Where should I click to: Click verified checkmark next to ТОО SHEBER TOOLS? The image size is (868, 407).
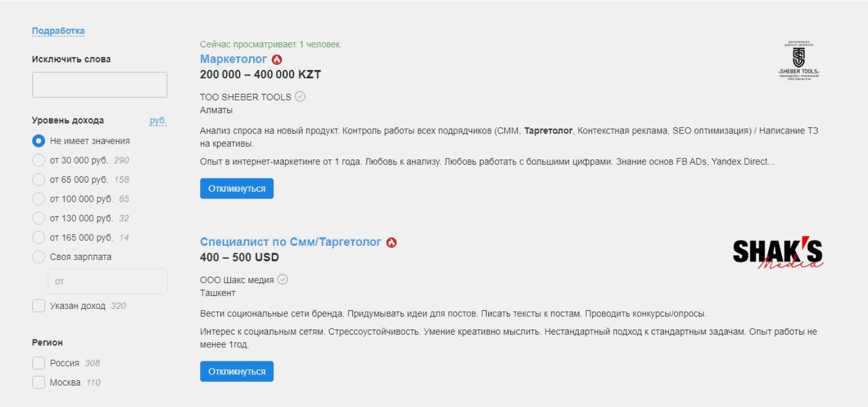[300, 96]
